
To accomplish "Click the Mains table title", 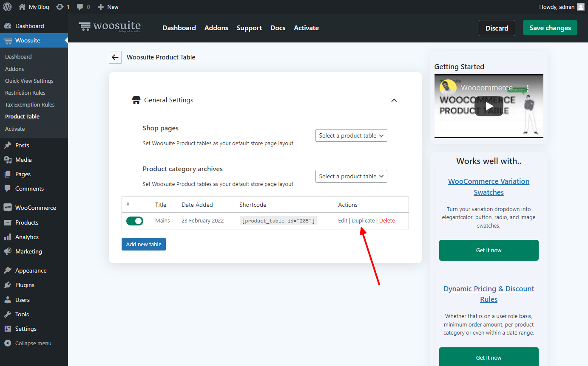I will [162, 221].
